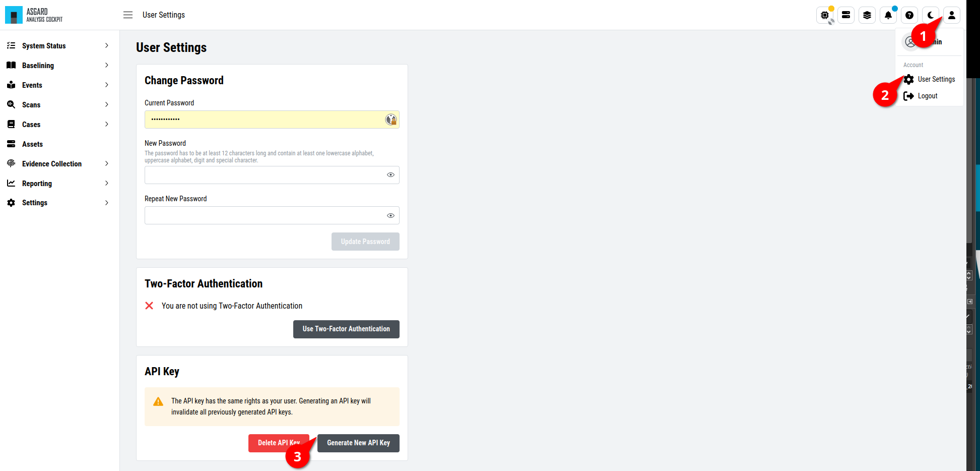Open the notifications bell icon
This screenshot has width=980, height=471.
click(x=888, y=15)
